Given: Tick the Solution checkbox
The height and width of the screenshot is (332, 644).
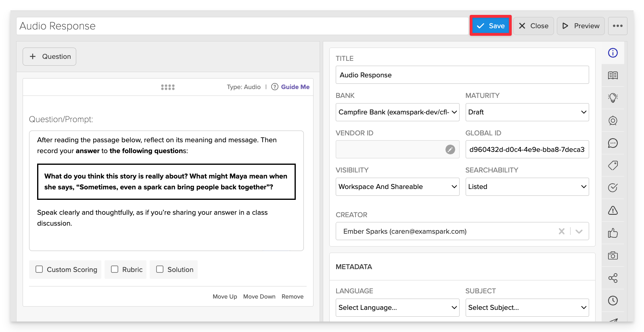Looking at the screenshot, I should coord(160,269).
